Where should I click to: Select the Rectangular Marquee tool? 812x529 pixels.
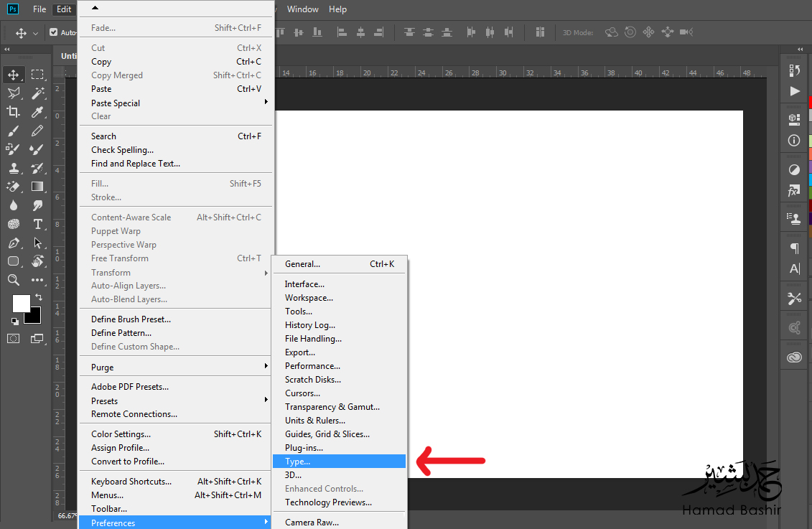(x=37, y=75)
